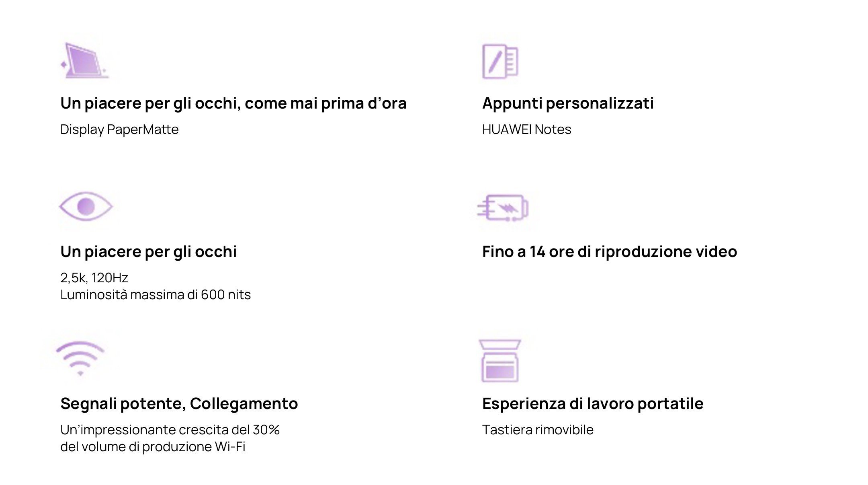The height and width of the screenshot is (485, 868).
Task: Click the 'HUAWEI Notes' subtitle
Action: (x=526, y=129)
